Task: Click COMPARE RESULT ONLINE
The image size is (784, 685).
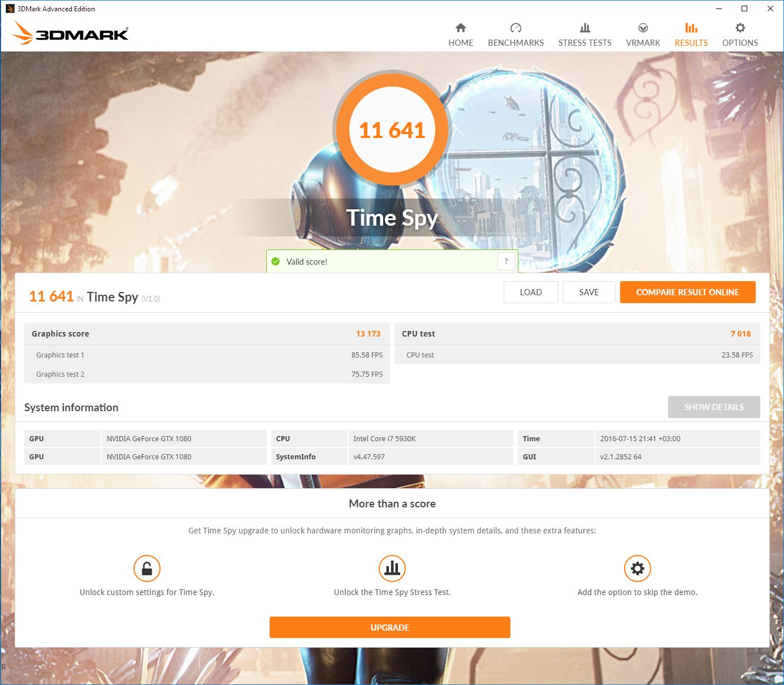Action: [x=688, y=292]
